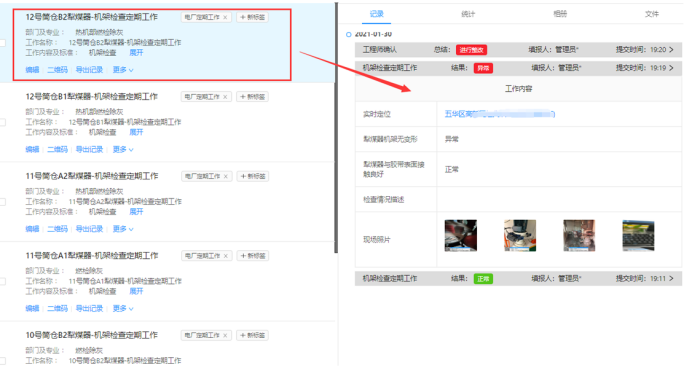Click the list panel vertical scrollbar

336,128
